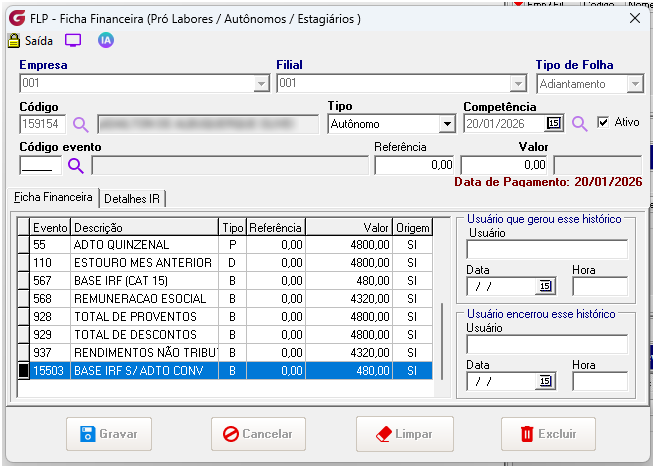Image resolution: width=654 pixels, height=469 pixels.
Task: Click the Origem column header
Action: [413, 228]
